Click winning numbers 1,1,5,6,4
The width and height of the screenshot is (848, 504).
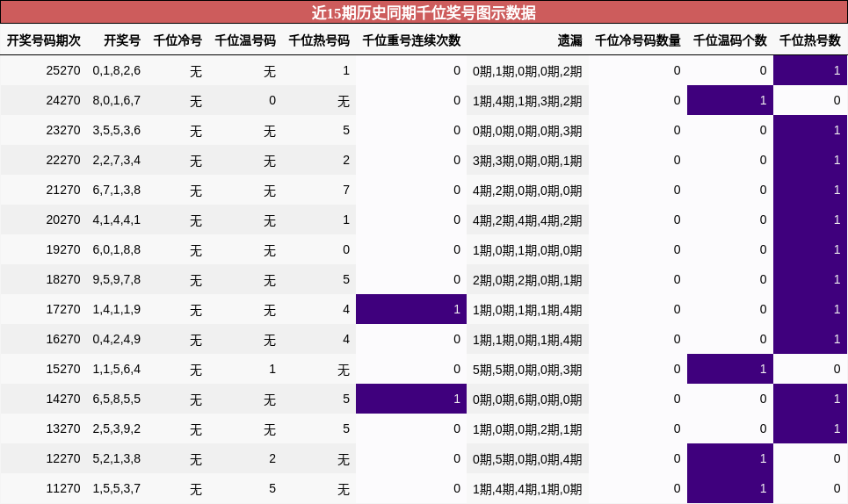tap(116, 369)
